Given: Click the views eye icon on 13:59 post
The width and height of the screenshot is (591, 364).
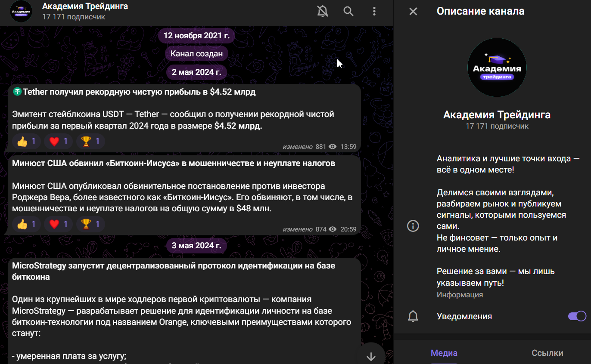Looking at the screenshot, I should [x=333, y=147].
